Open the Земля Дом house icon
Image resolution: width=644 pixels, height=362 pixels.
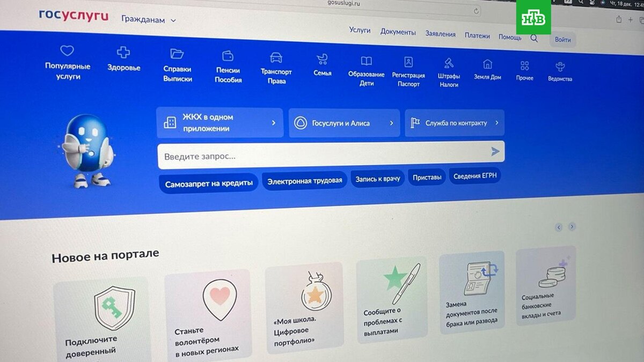pyautogui.click(x=487, y=64)
